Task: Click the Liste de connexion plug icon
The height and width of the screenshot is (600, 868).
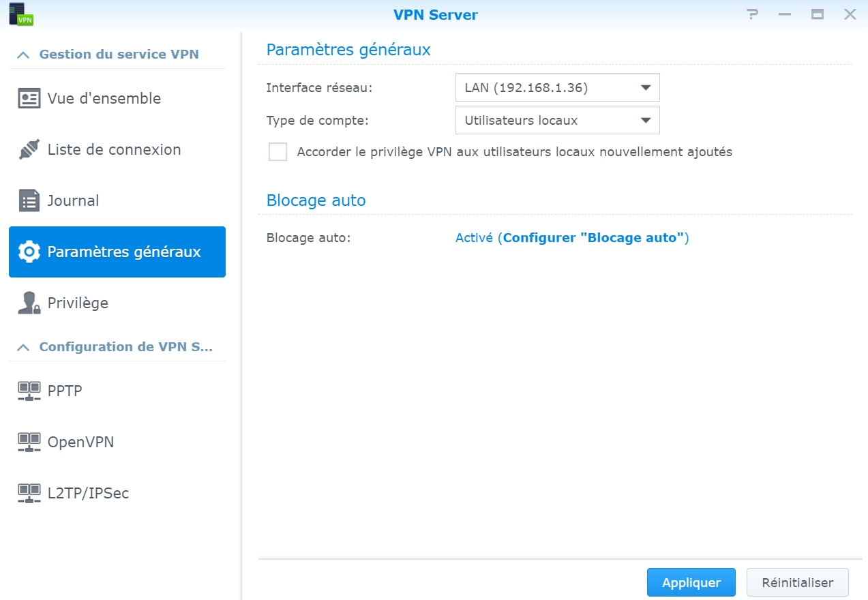Action: pyautogui.click(x=29, y=149)
